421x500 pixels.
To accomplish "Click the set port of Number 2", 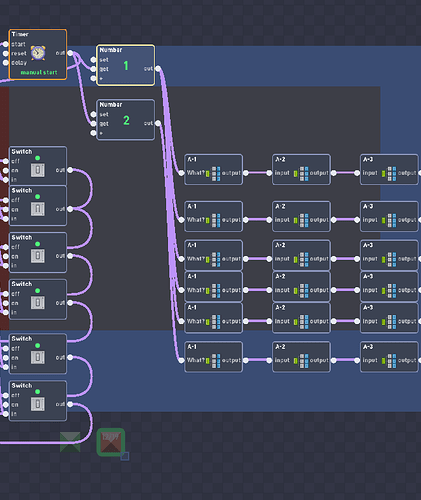I will coord(93,114).
